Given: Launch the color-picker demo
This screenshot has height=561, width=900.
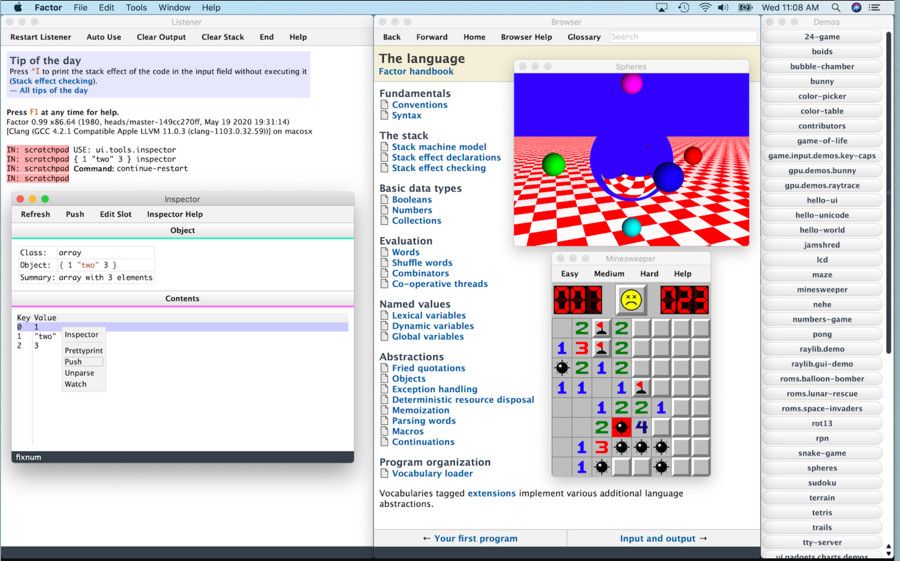Looking at the screenshot, I should (x=822, y=96).
